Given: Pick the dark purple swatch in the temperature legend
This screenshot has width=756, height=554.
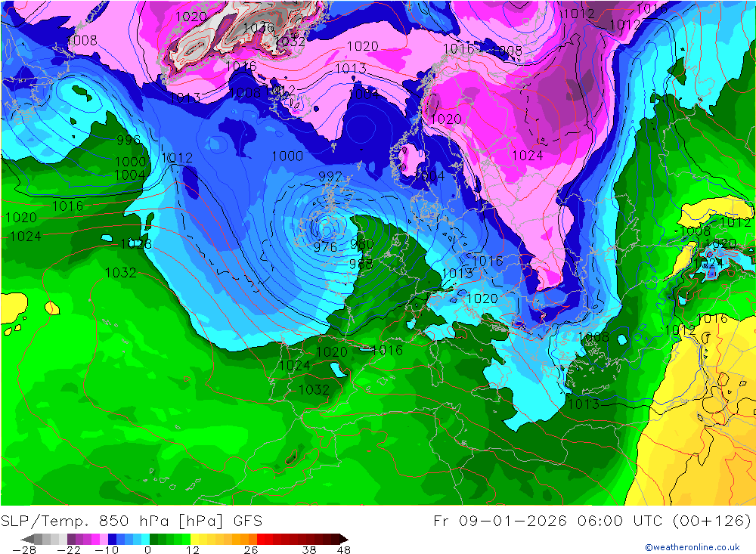Looking at the screenshot, I should point(71,539).
